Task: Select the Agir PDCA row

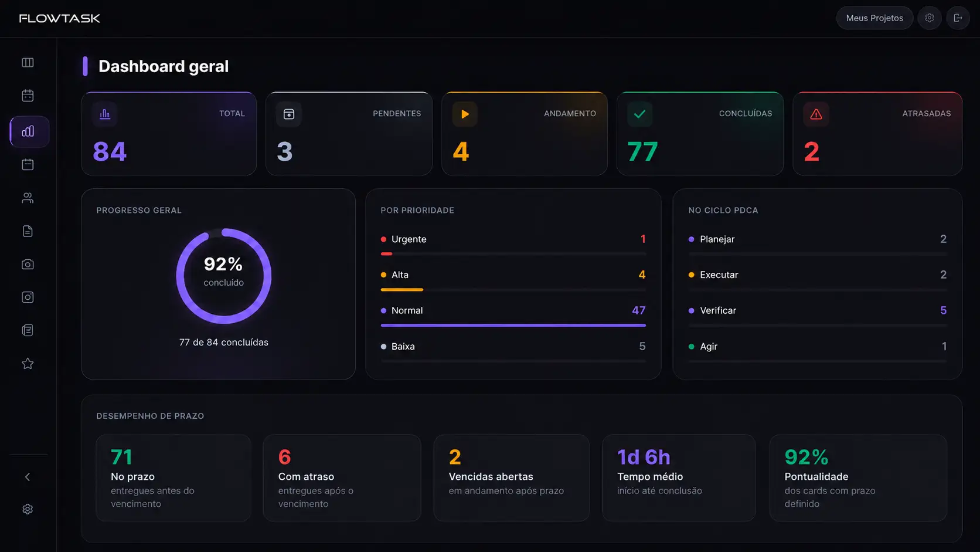Action: click(x=818, y=346)
